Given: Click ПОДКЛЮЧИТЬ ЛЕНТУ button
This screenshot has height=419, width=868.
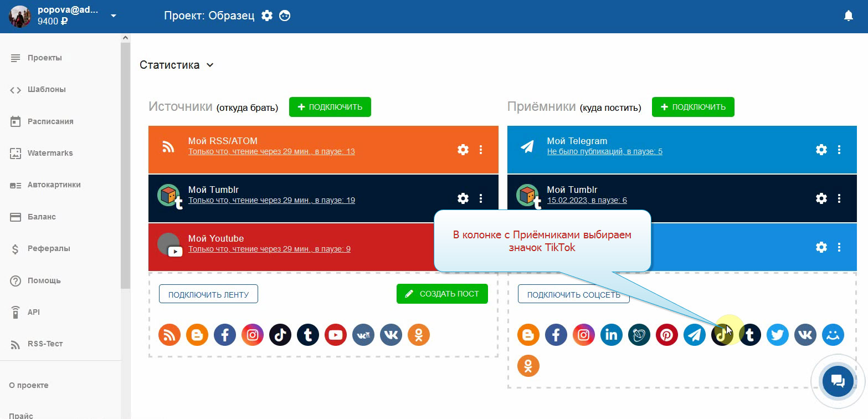Looking at the screenshot, I should coord(208,294).
